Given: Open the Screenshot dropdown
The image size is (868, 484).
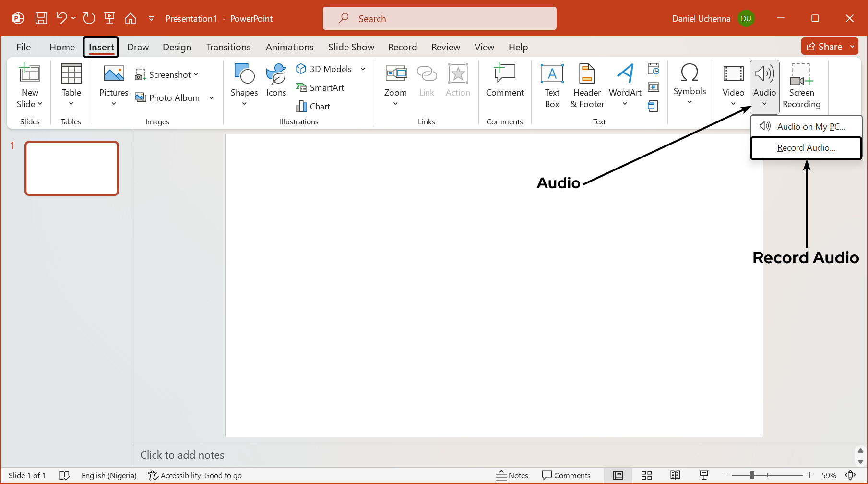Looking at the screenshot, I should (x=167, y=74).
